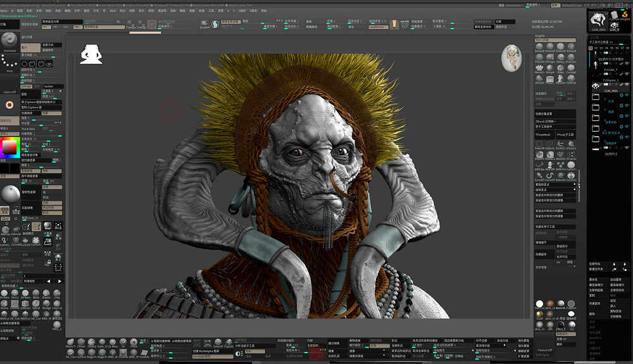The width and height of the screenshot is (633, 364).
Task: Pick a color in the color picker square
Action: (10, 147)
